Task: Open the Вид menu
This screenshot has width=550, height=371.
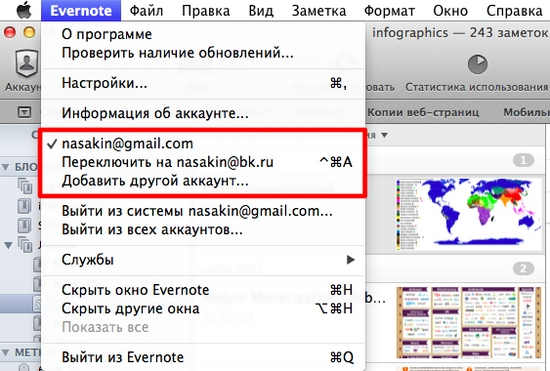Action: (x=261, y=11)
